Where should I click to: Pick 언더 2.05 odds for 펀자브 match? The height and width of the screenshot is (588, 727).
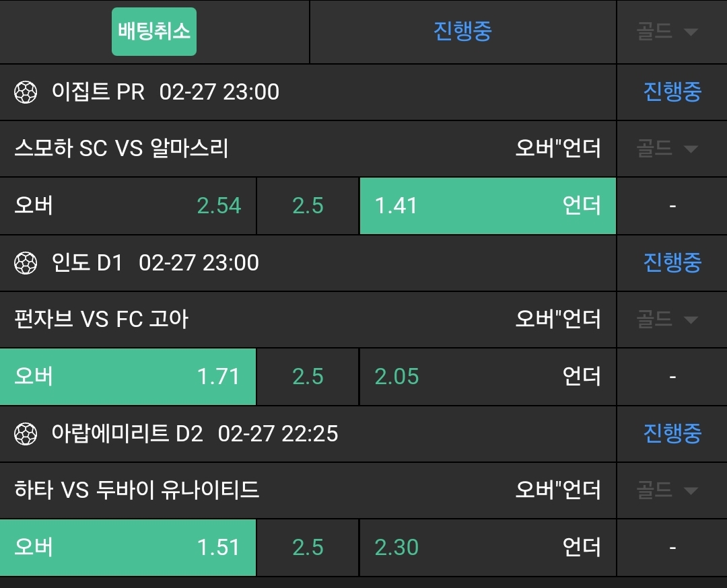(x=487, y=377)
